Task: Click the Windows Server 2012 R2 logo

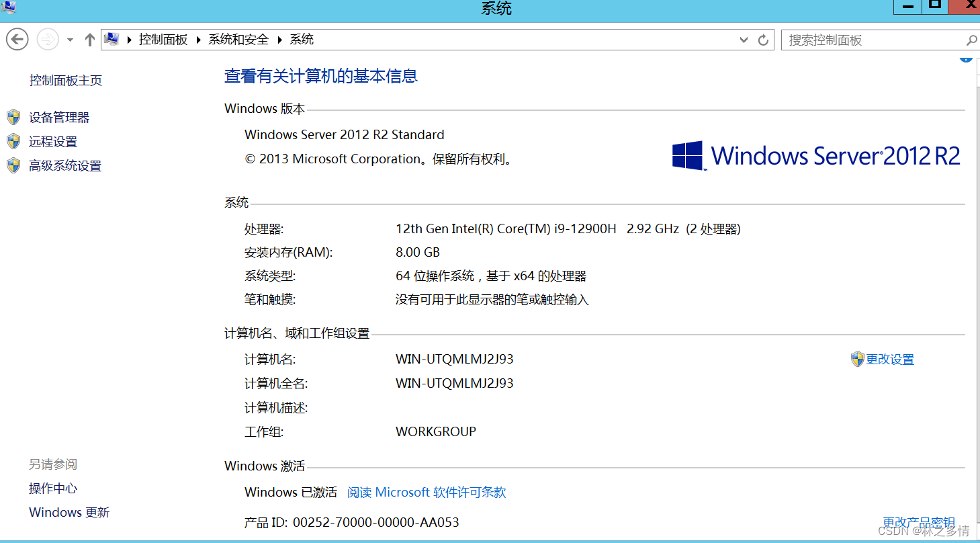Action: (816, 156)
